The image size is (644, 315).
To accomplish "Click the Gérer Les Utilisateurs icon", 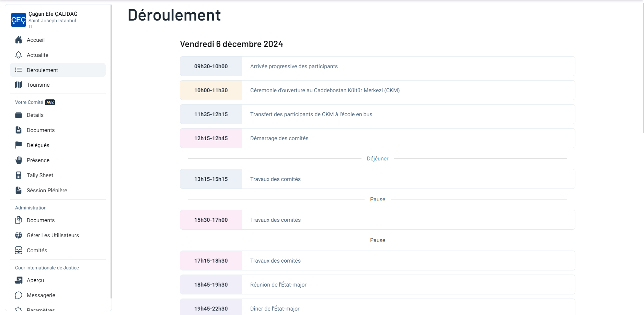I will coord(19,235).
